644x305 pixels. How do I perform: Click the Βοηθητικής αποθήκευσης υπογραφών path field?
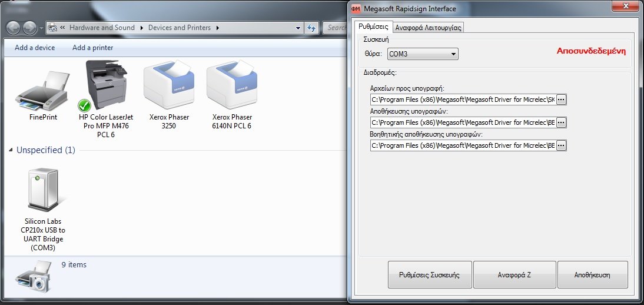pos(463,145)
